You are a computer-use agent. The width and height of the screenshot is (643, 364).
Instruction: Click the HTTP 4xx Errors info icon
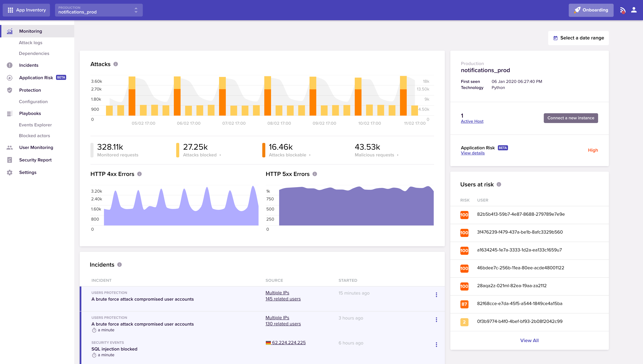139,174
